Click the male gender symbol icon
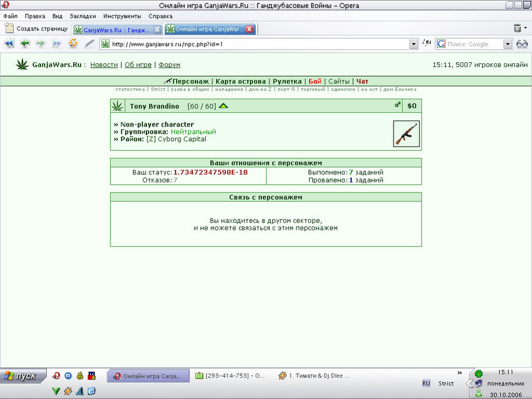The image size is (532, 399). (x=398, y=105)
